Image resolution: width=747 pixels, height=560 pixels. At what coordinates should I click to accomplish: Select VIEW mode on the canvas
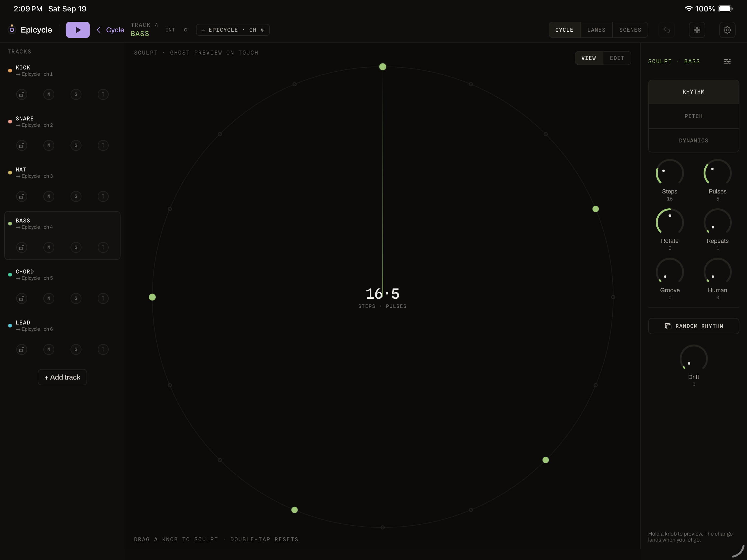tap(589, 58)
